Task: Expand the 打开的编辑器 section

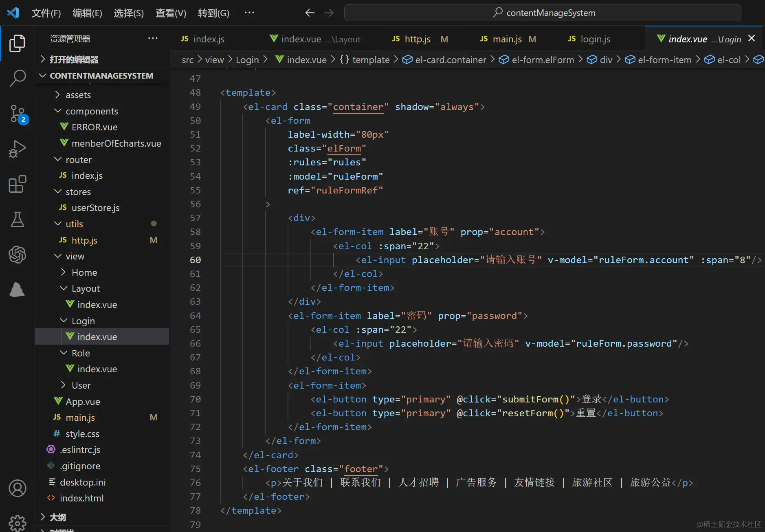Action: pos(73,59)
